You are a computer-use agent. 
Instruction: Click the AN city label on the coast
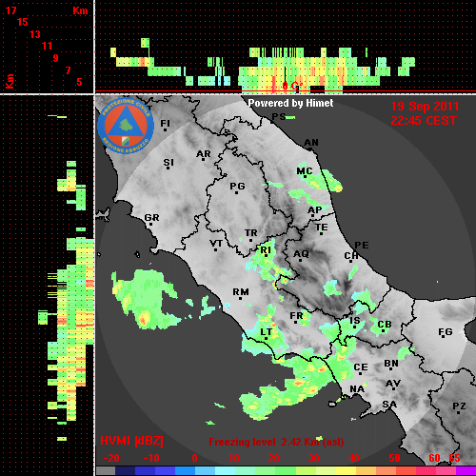click(311, 143)
